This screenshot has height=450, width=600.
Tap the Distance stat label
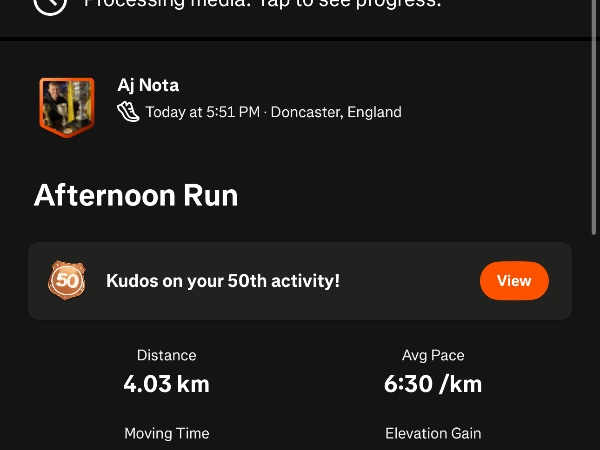[x=166, y=355]
